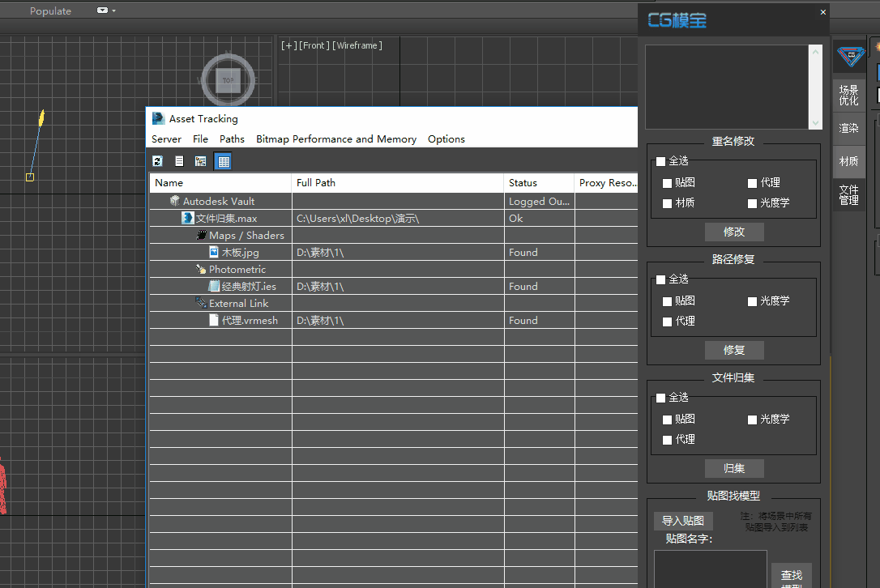880x588 pixels.
Task: Open the Wireframe shading viewport menu
Action: pyautogui.click(x=357, y=45)
